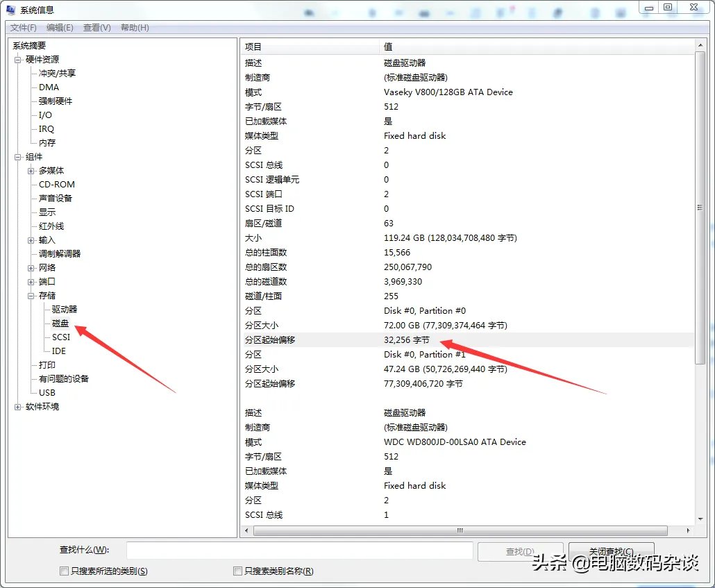Select CD-ROM in the components tree
Viewport: 715px width, 588px height.
55,184
